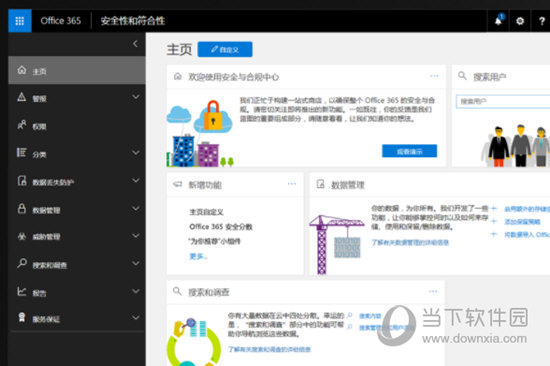Viewport: 550px width, 366px height.
Task: Click the 数据管理 padlock icon in sidebar
Action: [22, 208]
